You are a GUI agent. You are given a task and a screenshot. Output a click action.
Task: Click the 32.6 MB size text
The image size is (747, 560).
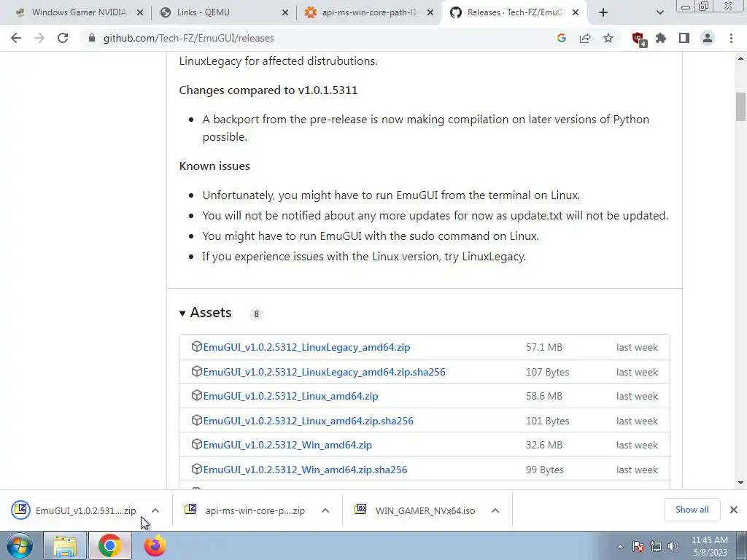coord(544,445)
